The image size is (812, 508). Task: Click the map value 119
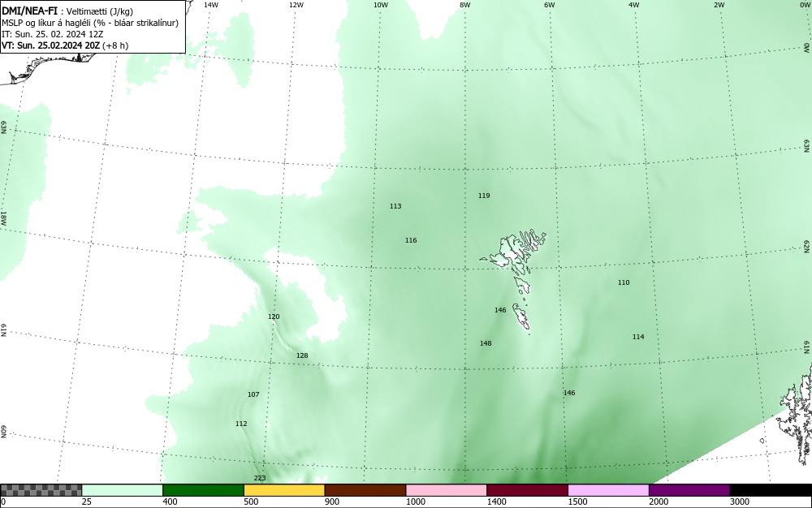(x=484, y=196)
